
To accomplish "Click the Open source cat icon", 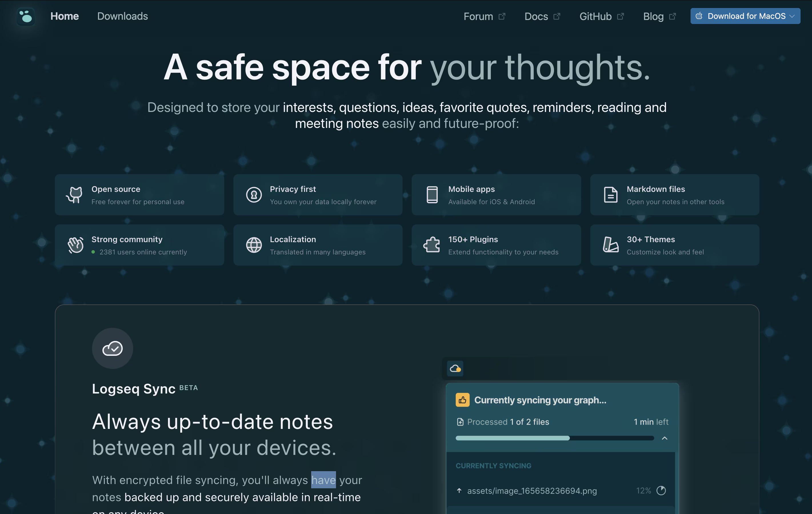I will click(75, 194).
